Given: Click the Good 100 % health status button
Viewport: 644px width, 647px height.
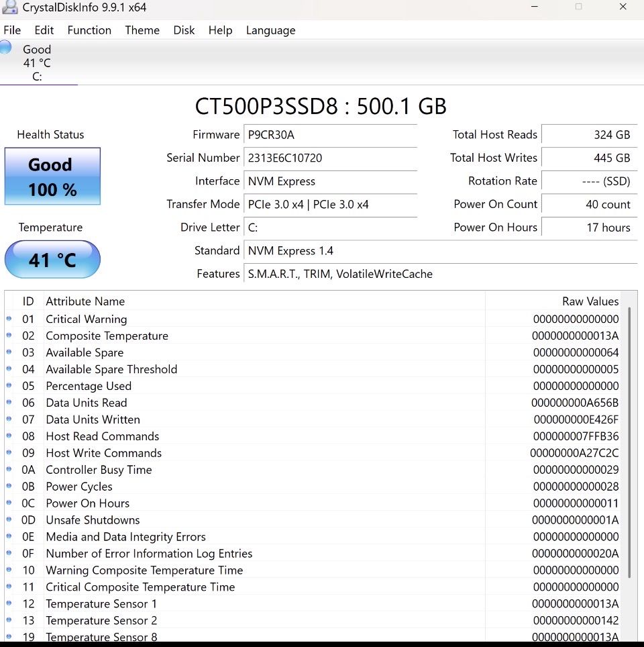Looking at the screenshot, I should [x=52, y=177].
